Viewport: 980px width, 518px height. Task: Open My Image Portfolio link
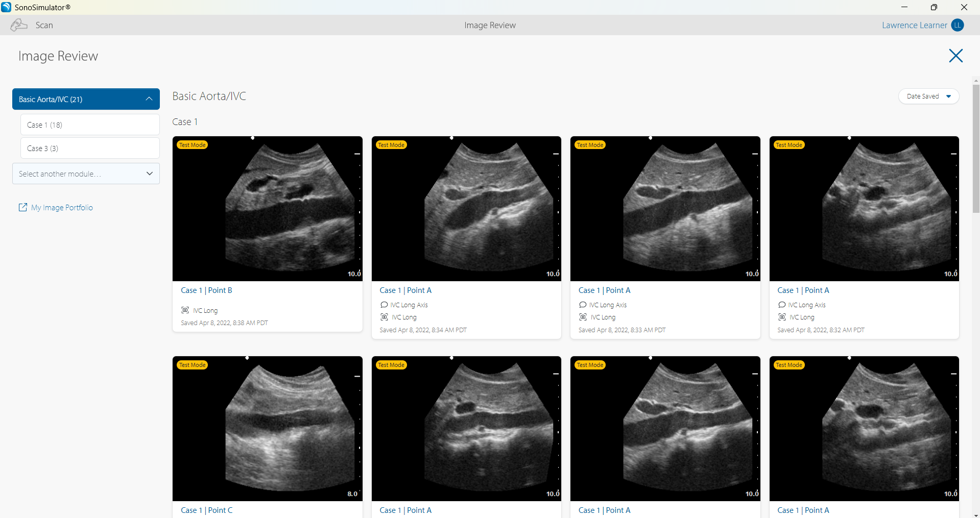tap(62, 208)
